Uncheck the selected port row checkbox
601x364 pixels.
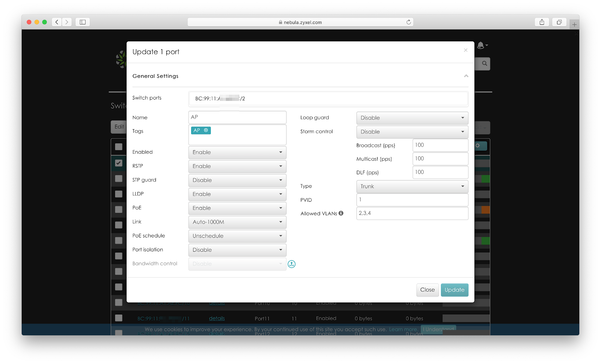[x=119, y=163]
